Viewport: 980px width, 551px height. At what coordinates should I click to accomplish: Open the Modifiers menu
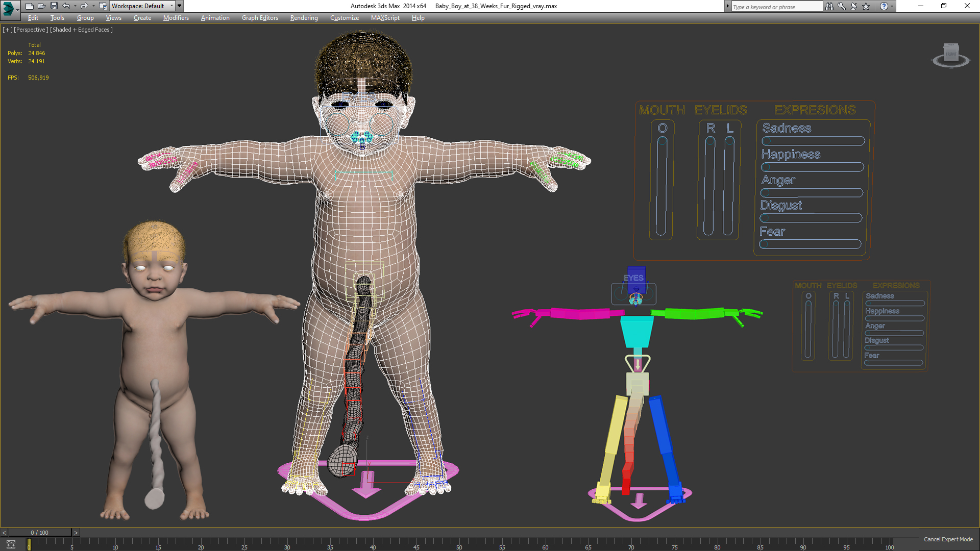[176, 18]
